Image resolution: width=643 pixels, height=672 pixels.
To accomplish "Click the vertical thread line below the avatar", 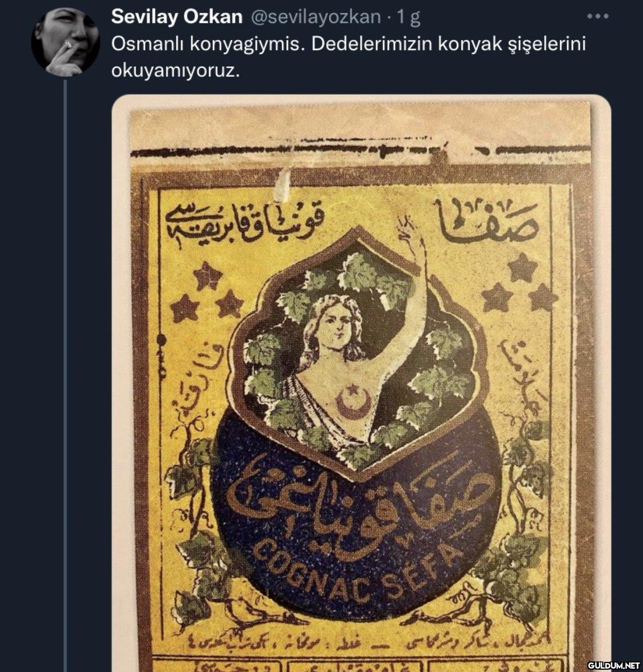I will (65, 375).
